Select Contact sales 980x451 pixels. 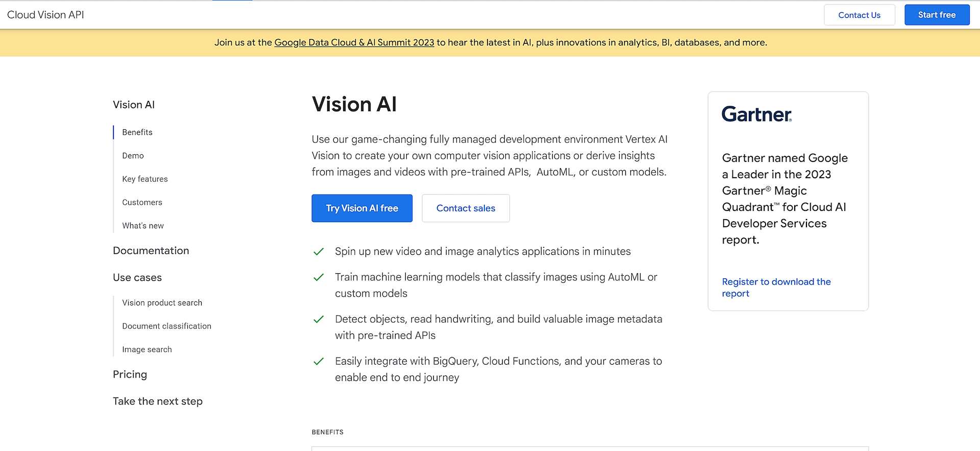(x=465, y=208)
